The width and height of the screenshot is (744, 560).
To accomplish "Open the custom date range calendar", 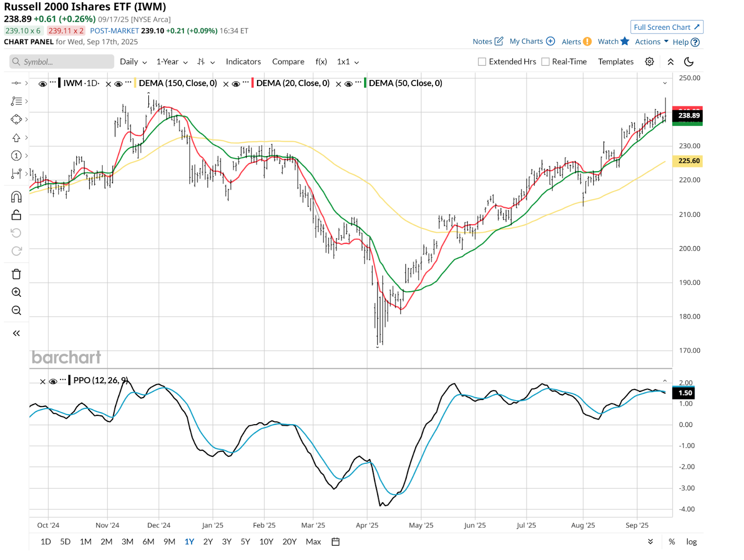I will coord(336,541).
